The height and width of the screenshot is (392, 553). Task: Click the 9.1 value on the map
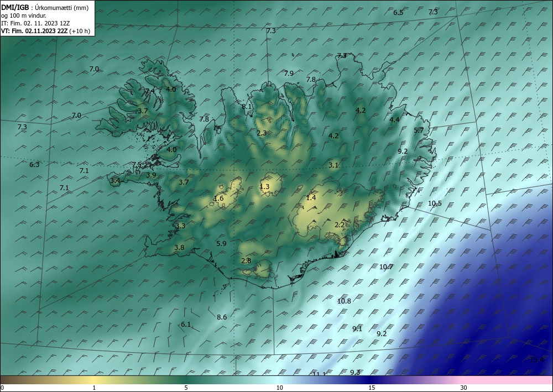pos(357,328)
